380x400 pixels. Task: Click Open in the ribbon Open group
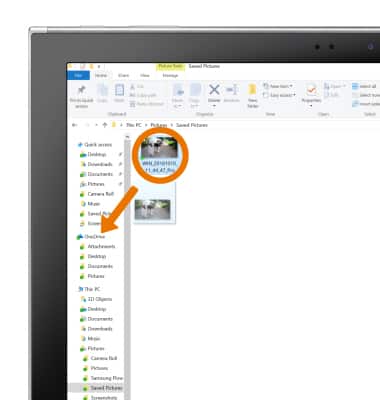[x=335, y=87]
